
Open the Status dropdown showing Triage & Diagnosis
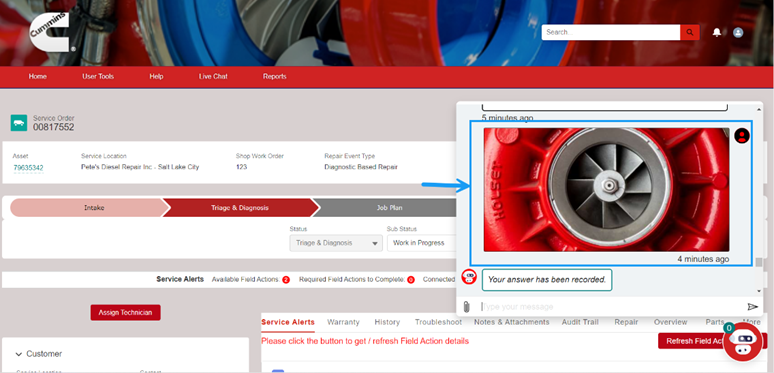pos(336,243)
